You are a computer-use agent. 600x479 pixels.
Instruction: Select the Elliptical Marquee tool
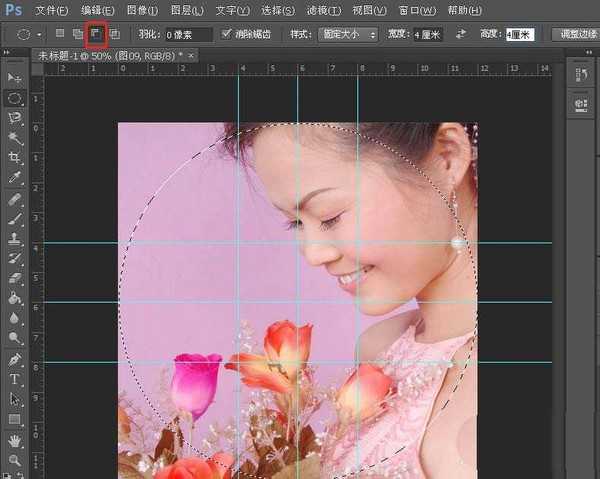[x=15, y=98]
